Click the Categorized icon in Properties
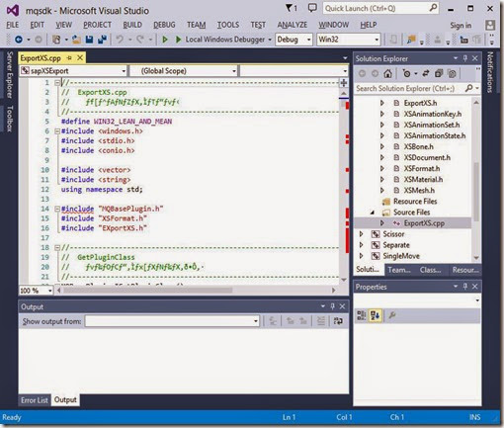 point(362,315)
